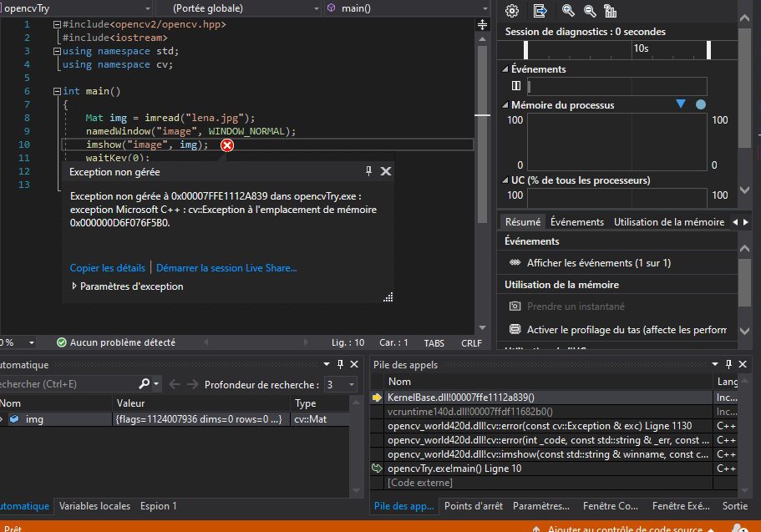Screen dimensions: 761x532
Task: Open Pile des appels window options dropdown
Action: [715, 364]
